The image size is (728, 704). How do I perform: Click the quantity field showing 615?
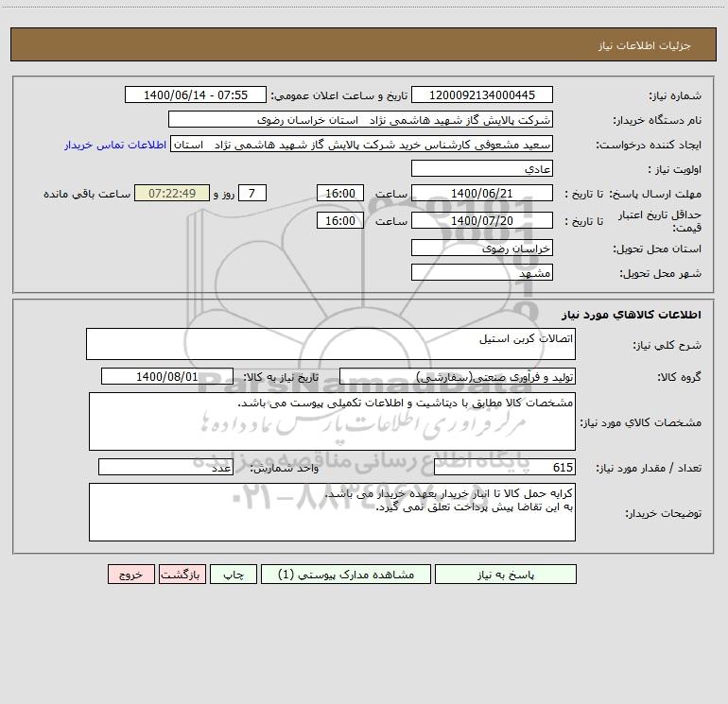[x=505, y=468]
